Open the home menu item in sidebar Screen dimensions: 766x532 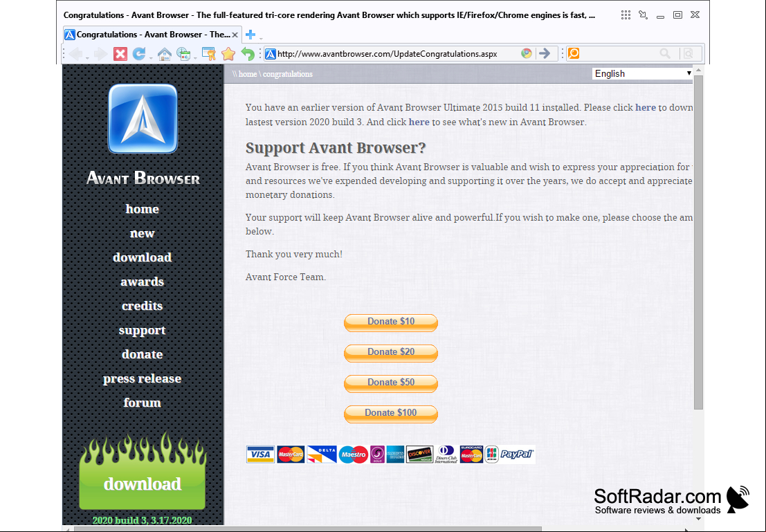[x=142, y=209]
